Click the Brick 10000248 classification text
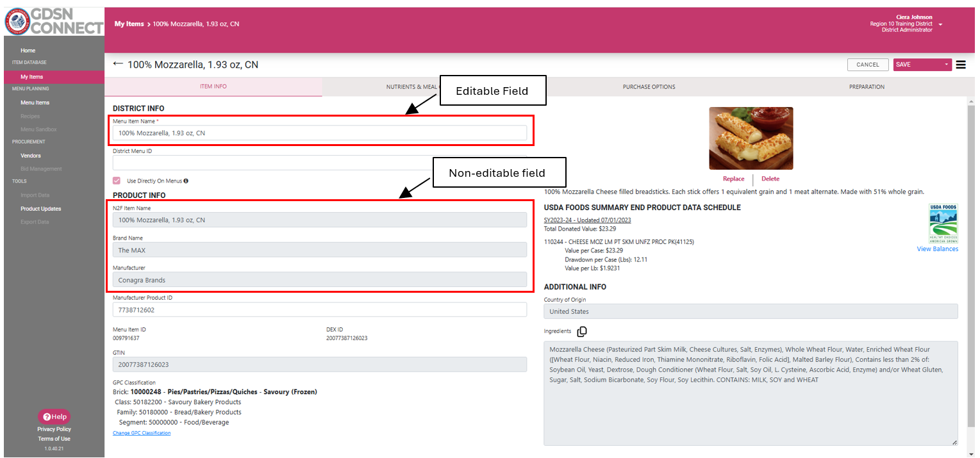Screen dimensions: 980x458 point(215,391)
